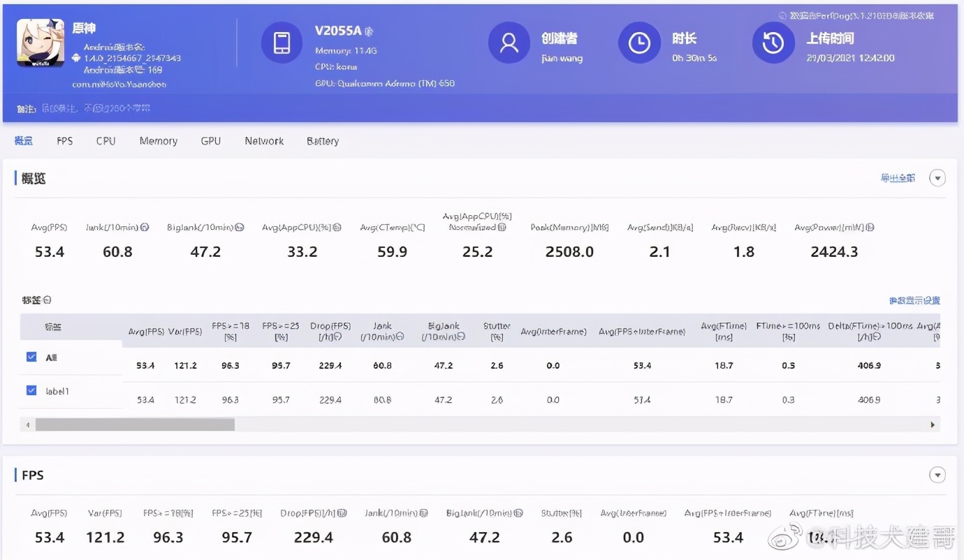964x560 pixels.
Task: Open the Battery tab
Action: pos(322,140)
